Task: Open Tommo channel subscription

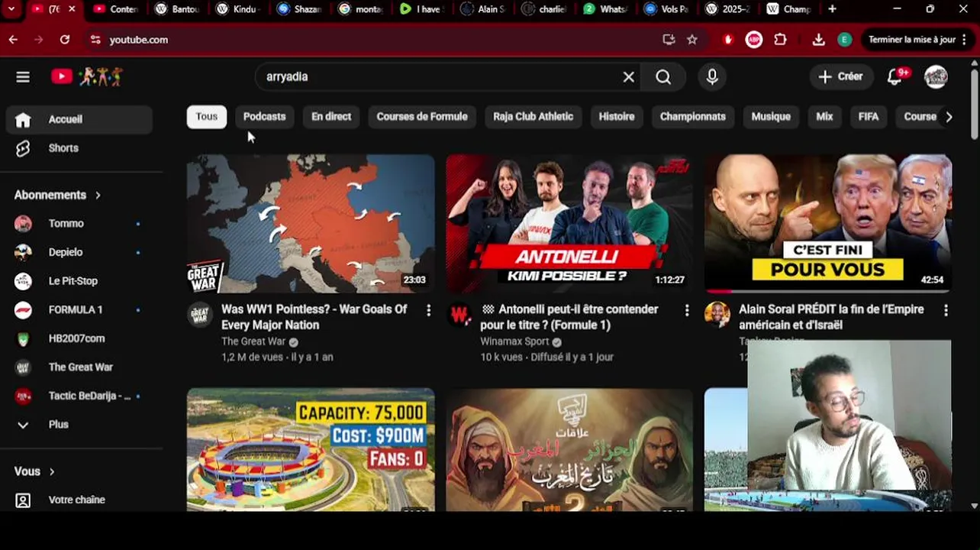Action: [x=79, y=224]
